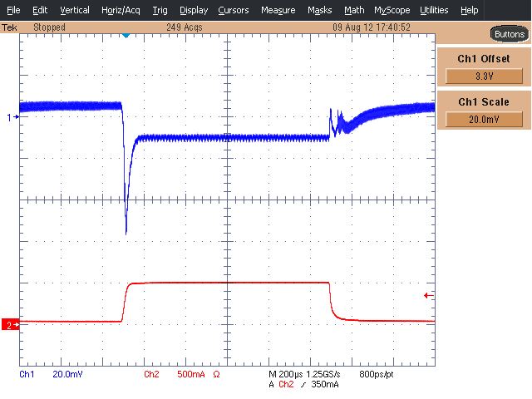Click the date and time readout
The width and height of the screenshot is (532, 399).
372,27
